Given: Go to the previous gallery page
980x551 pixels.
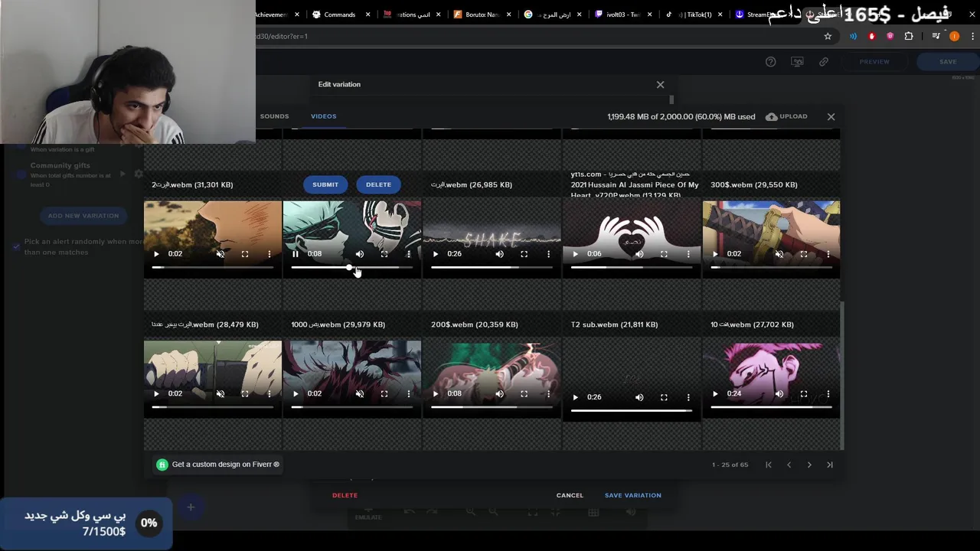Looking at the screenshot, I should pyautogui.click(x=789, y=465).
